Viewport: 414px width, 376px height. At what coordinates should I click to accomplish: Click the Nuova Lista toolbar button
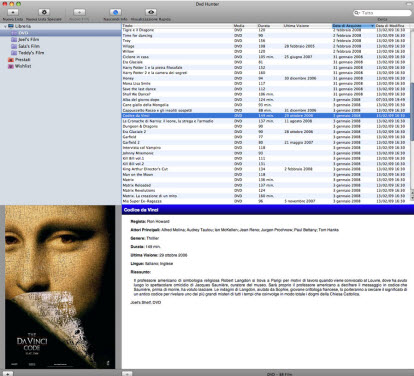[13, 12]
